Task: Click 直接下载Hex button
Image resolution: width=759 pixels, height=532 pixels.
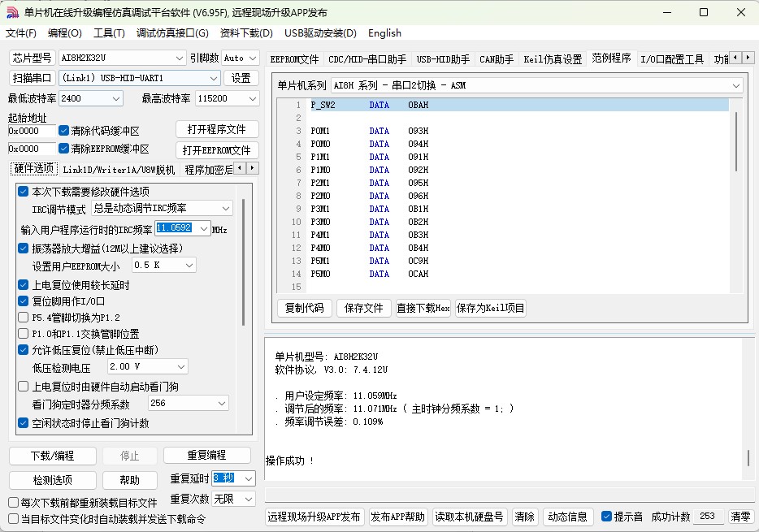Action: [x=423, y=308]
